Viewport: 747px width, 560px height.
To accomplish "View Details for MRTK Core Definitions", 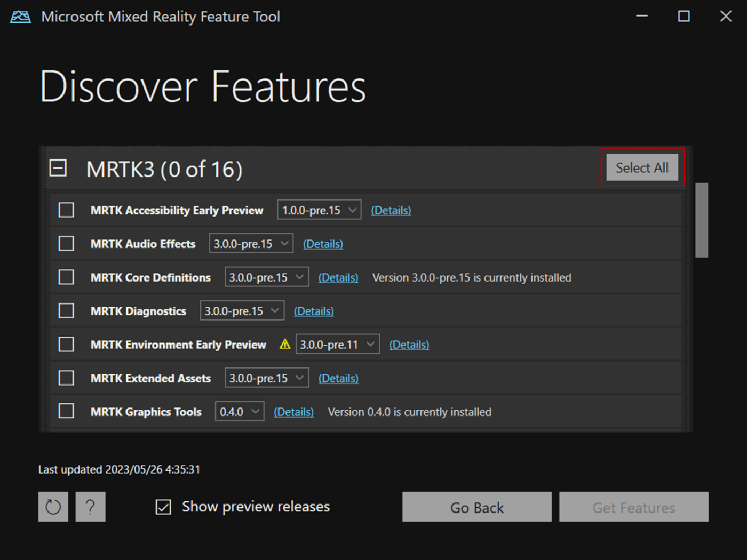I will coord(338,277).
